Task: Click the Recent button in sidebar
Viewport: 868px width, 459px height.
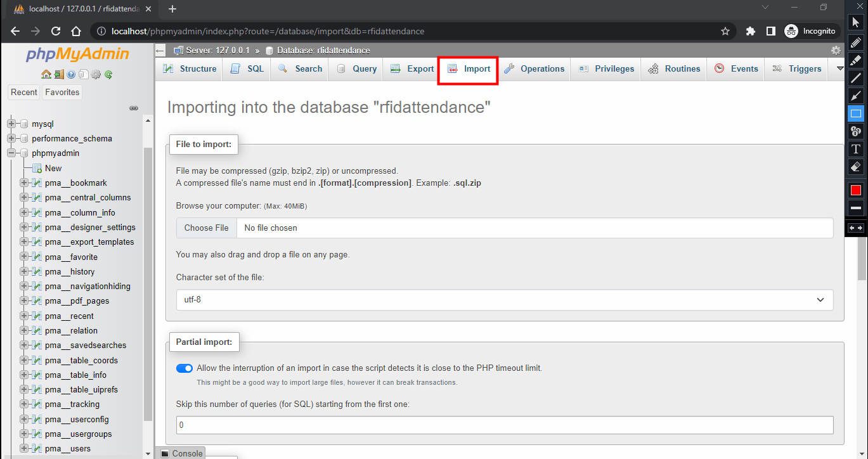Action: [x=24, y=93]
